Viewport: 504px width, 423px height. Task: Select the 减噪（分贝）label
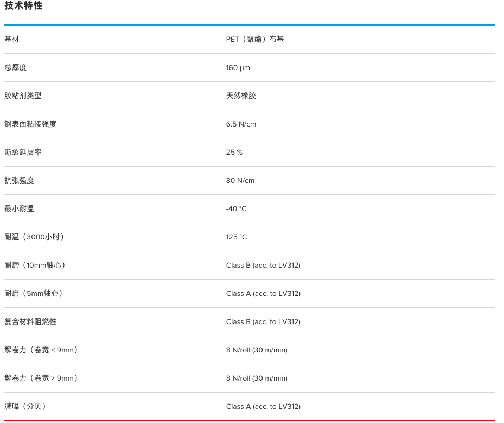tap(25, 406)
